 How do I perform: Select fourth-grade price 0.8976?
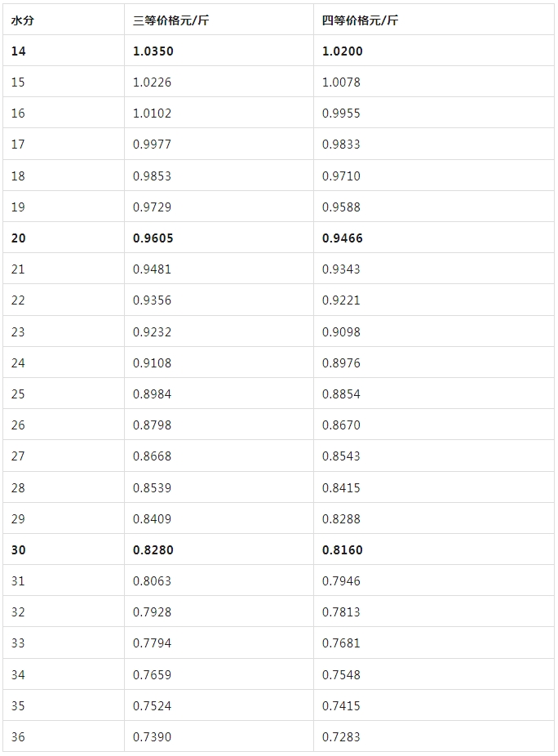pos(341,363)
